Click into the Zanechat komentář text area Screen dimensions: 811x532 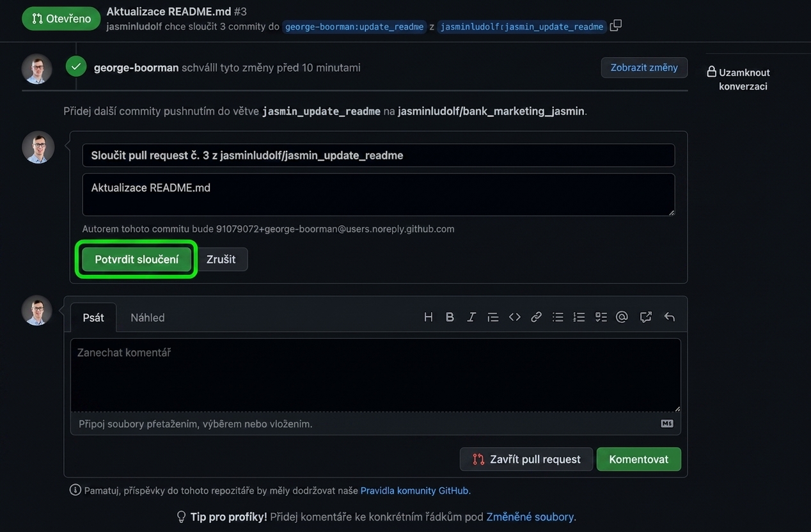375,375
